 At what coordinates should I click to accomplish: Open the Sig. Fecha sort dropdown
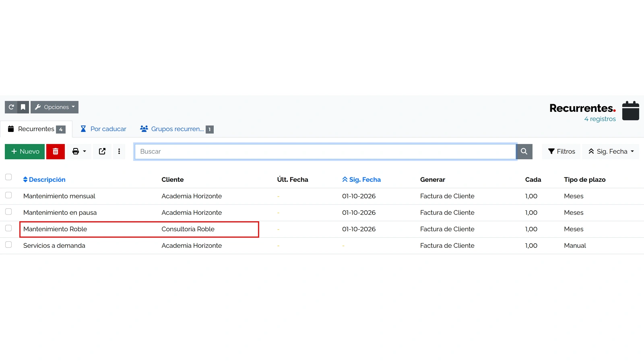point(611,152)
